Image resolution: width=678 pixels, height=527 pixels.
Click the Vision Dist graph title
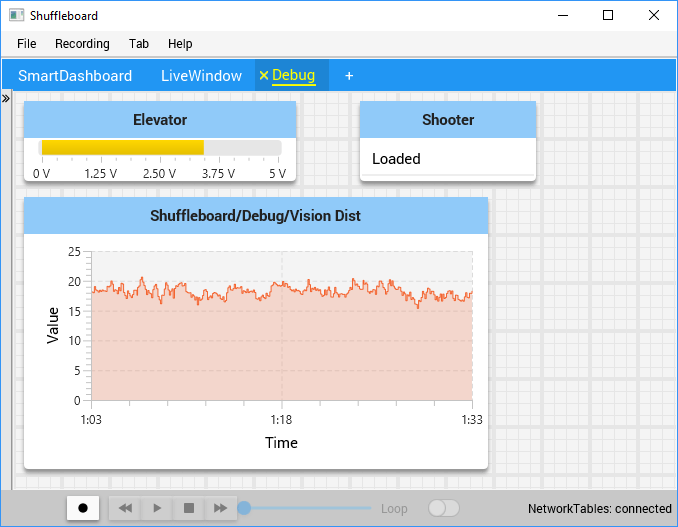coord(255,215)
